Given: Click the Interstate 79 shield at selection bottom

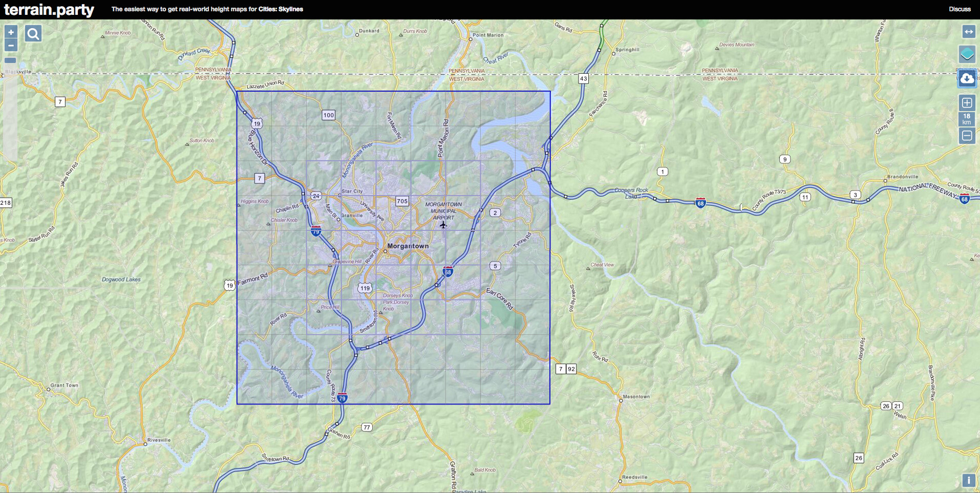Looking at the screenshot, I should coord(342,398).
